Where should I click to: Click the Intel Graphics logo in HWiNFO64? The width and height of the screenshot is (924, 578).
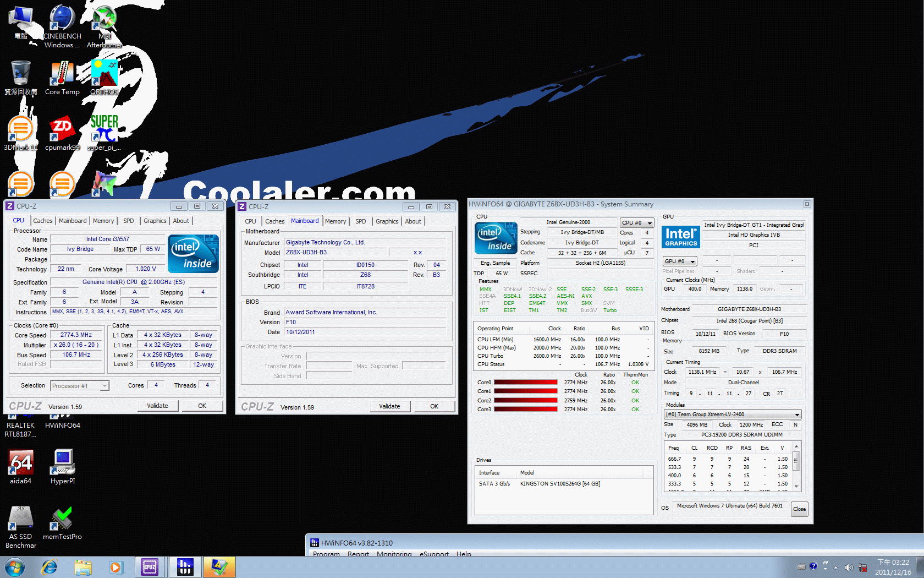tap(680, 237)
